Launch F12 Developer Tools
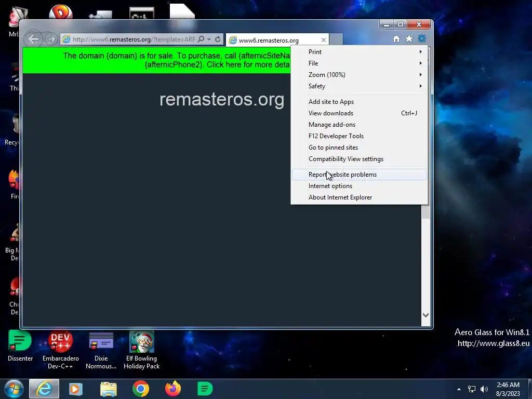532x399 pixels. click(360, 136)
